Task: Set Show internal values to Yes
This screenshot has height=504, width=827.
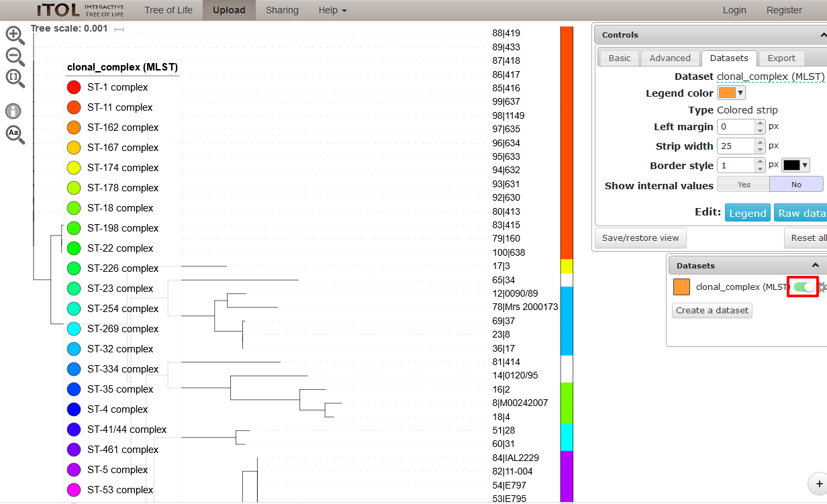Action: [x=744, y=185]
